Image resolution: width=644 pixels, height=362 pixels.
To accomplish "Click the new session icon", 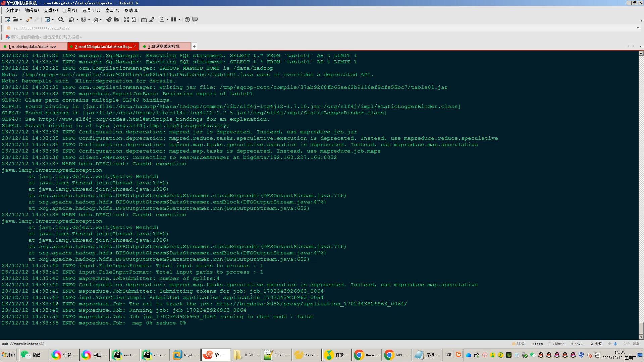I will pos(7,19).
